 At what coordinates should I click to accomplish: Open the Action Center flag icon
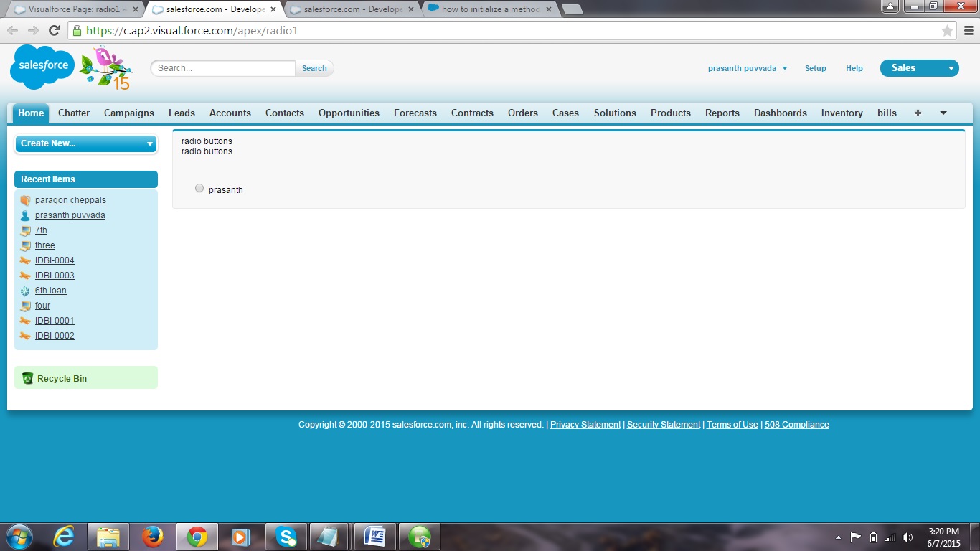click(x=855, y=537)
